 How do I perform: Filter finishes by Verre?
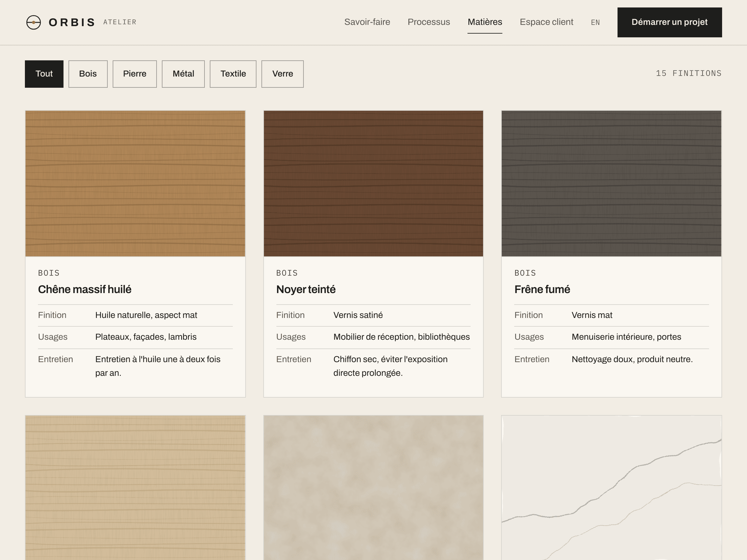coord(282,74)
